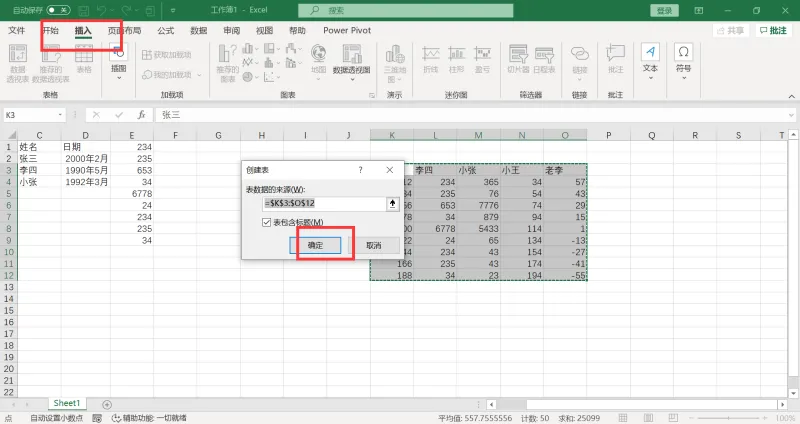This screenshot has width=800, height=424.
Task: Click the horizontal scrollbar right arrow
Action: (782, 405)
